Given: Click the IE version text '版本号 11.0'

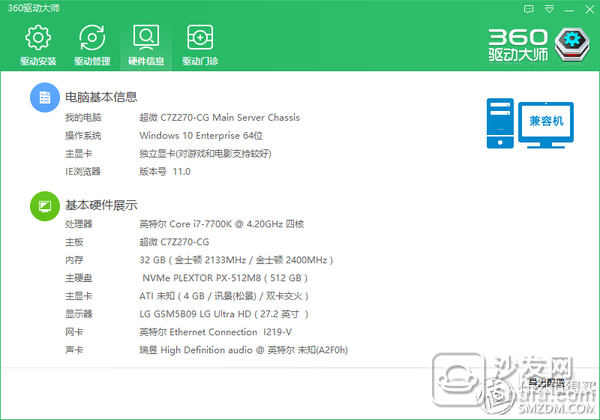Looking at the screenshot, I should click(165, 171).
